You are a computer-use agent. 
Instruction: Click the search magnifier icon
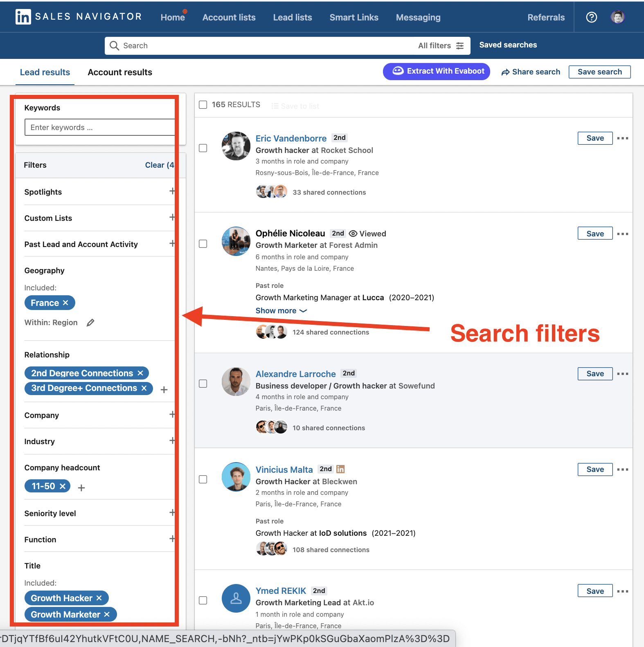115,45
